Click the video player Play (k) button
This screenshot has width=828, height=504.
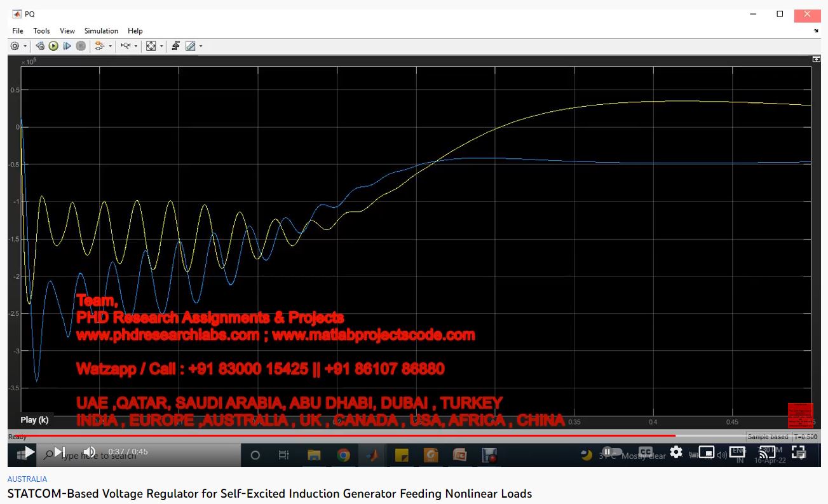(29, 453)
